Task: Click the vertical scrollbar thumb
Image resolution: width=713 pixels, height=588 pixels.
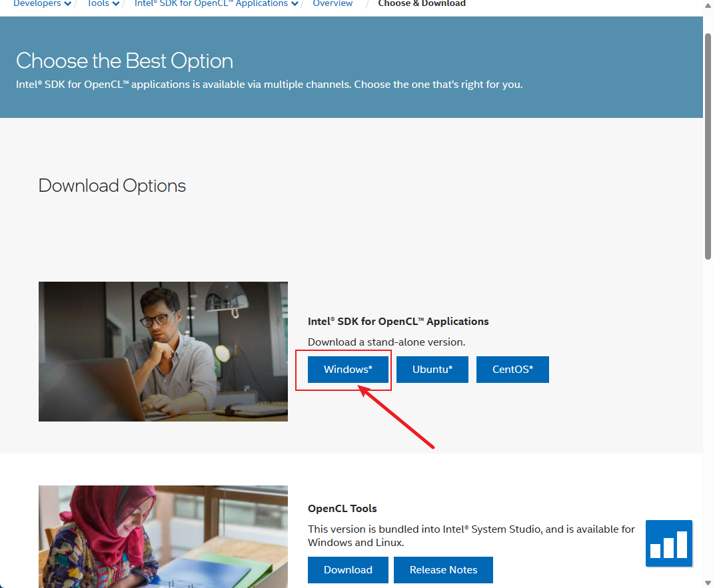Action: point(708,143)
